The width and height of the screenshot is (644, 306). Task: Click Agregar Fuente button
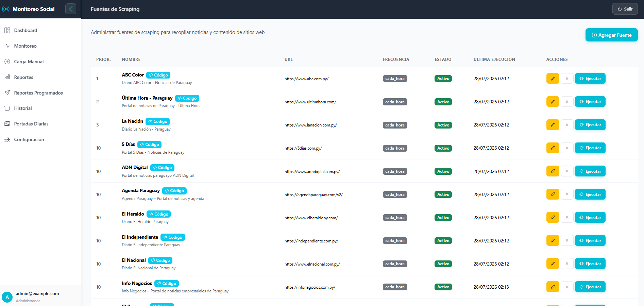(x=611, y=35)
